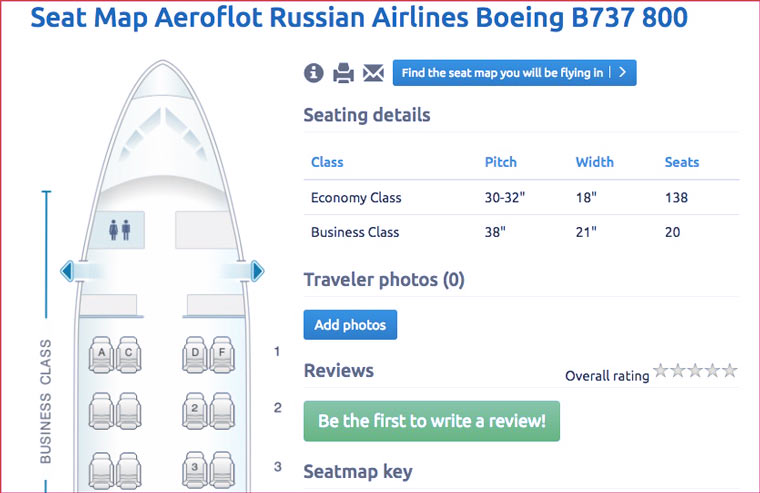Click the right exit door arrow
Image resolution: width=760 pixels, height=493 pixels.
pos(257,271)
